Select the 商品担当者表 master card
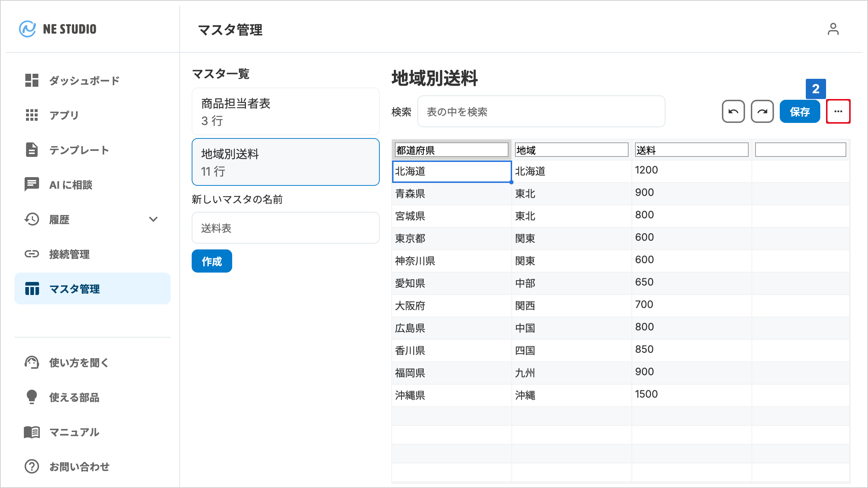 coord(285,111)
